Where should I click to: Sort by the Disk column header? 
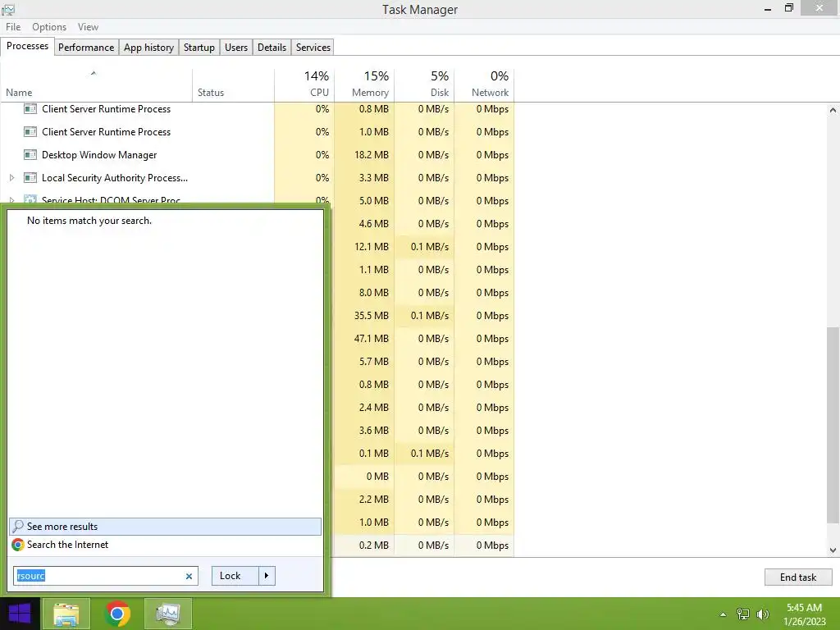(425, 84)
